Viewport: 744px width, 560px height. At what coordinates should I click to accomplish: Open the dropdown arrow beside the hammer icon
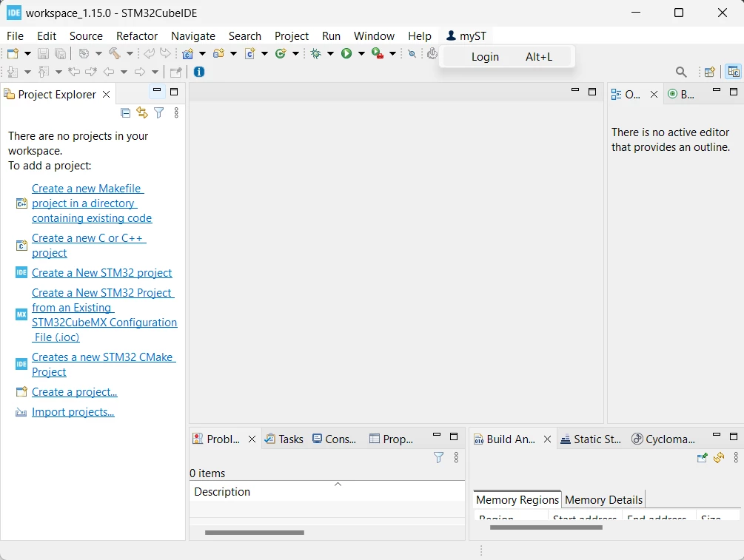[129, 53]
